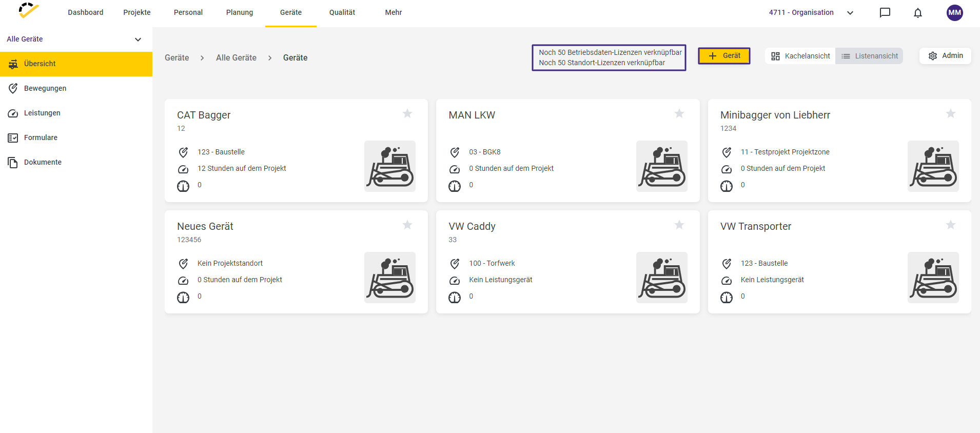The width and height of the screenshot is (980, 433).
Task: Add a new Gerät with plus button
Action: click(x=724, y=56)
